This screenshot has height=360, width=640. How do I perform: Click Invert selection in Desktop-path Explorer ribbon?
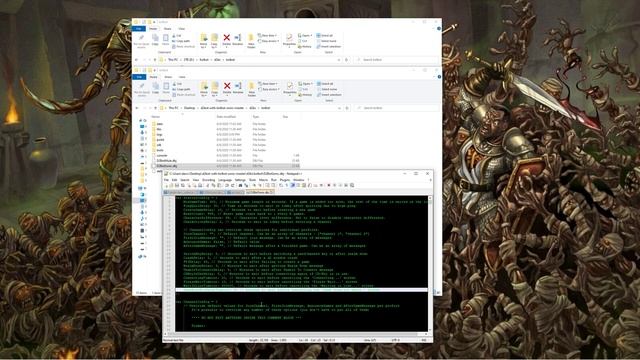[329, 95]
